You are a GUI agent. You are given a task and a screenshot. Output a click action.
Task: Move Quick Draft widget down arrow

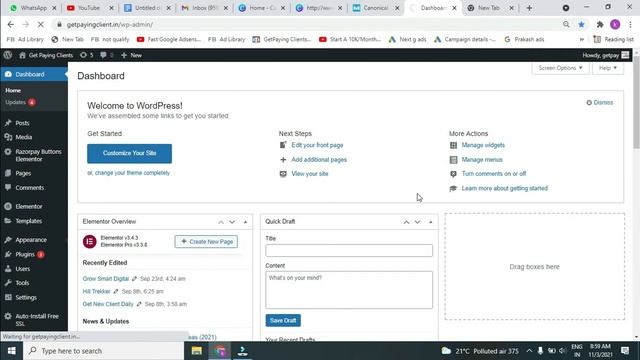coord(417,222)
